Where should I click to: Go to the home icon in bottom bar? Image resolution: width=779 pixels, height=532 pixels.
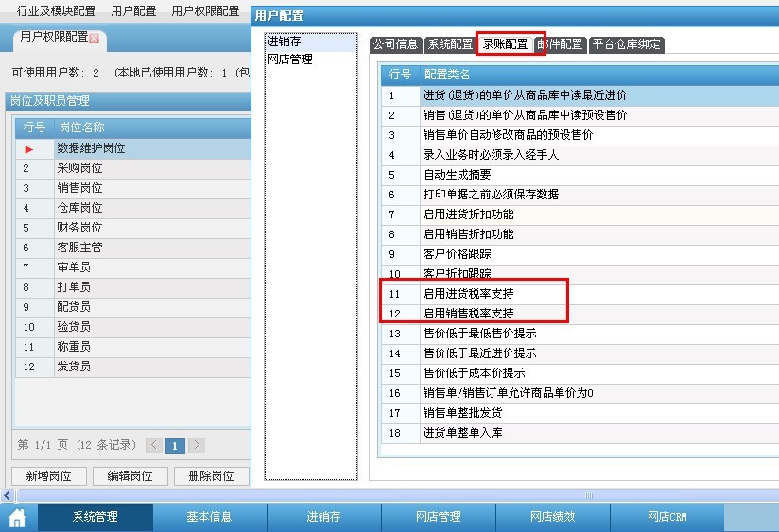[x=17, y=518]
